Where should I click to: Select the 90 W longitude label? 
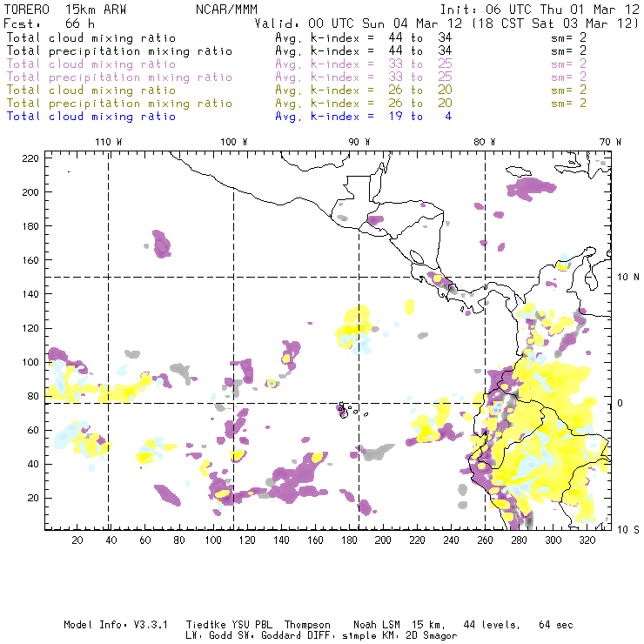tap(359, 142)
